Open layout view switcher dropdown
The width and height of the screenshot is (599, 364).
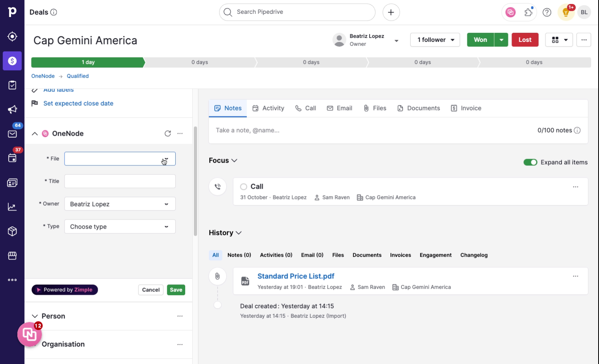[559, 40]
